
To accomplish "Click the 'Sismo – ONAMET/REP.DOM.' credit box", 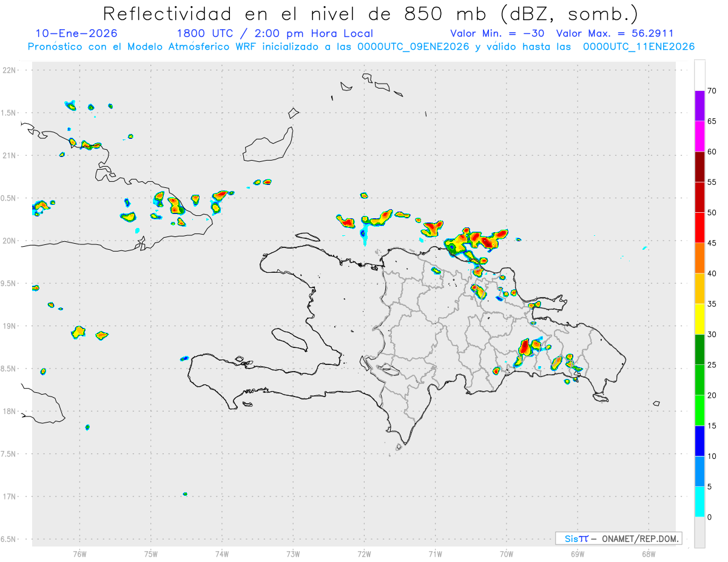I will [x=618, y=538].
